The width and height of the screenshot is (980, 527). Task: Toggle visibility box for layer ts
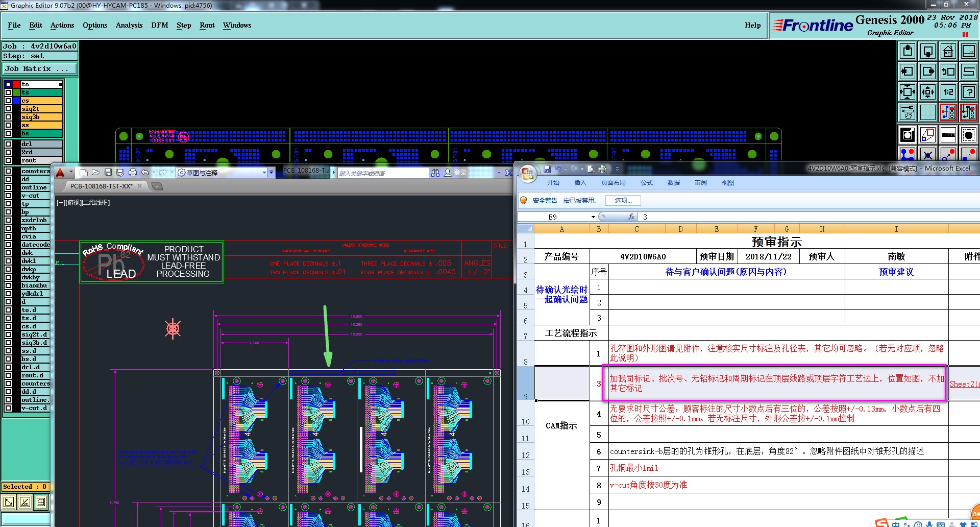pos(8,92)
